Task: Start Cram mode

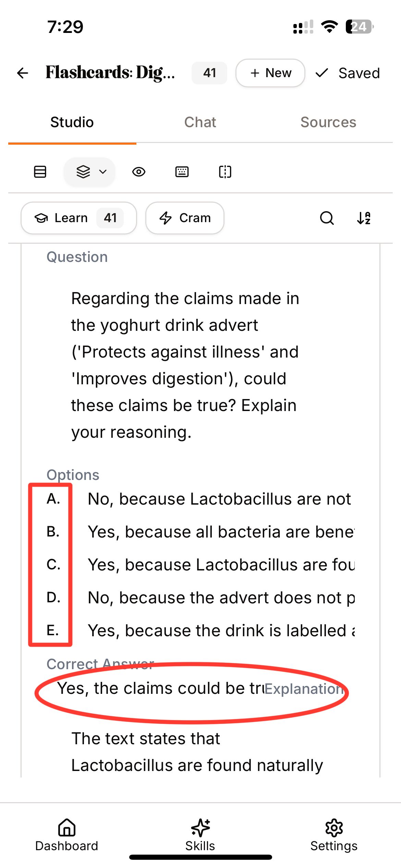Action: [185, 218]
